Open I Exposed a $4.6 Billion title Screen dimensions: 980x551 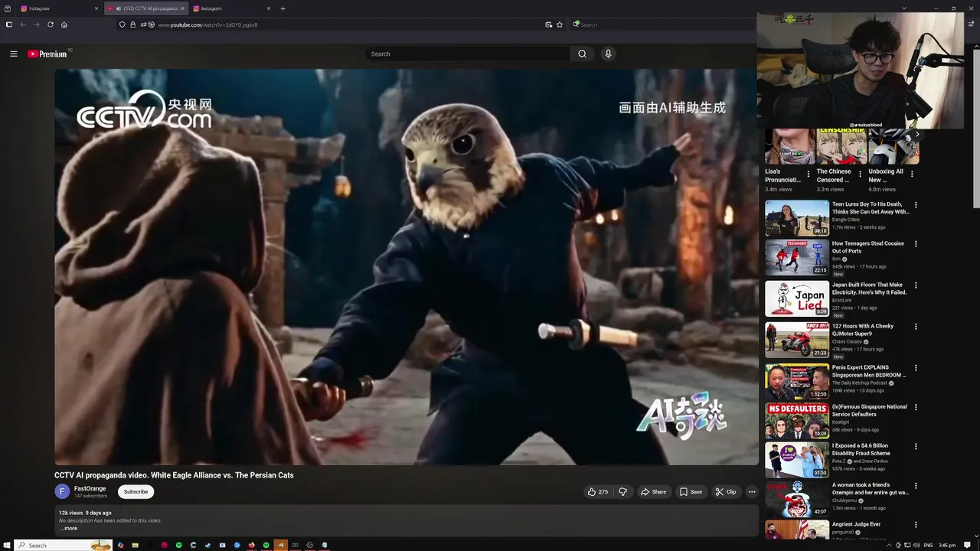pyautogui.click(x=861, y=449)
